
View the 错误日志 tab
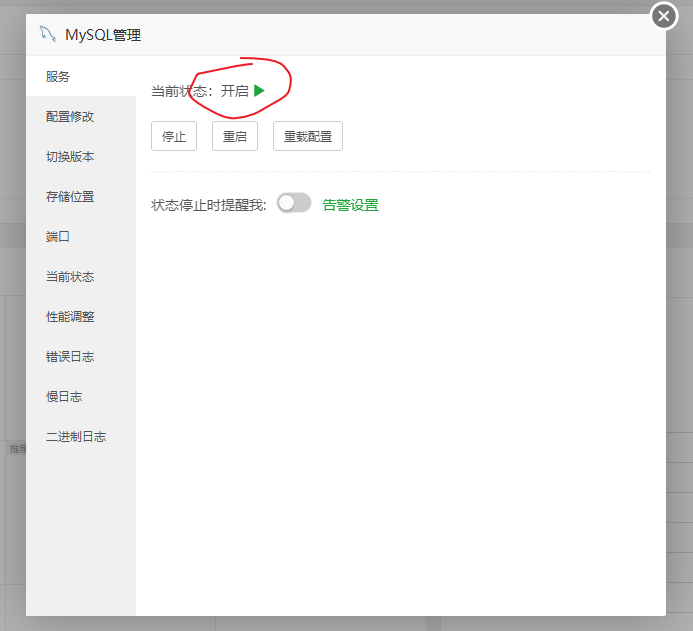point(81,357)
